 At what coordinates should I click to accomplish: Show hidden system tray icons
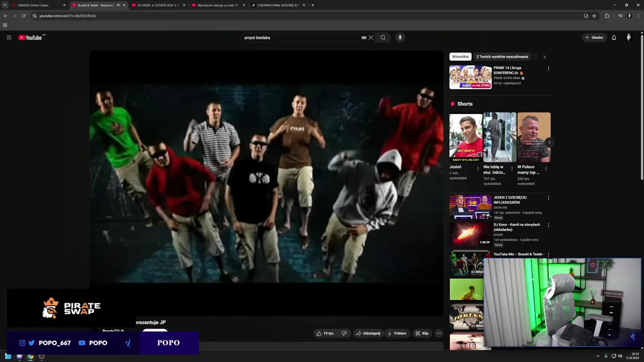click(598, 356)
